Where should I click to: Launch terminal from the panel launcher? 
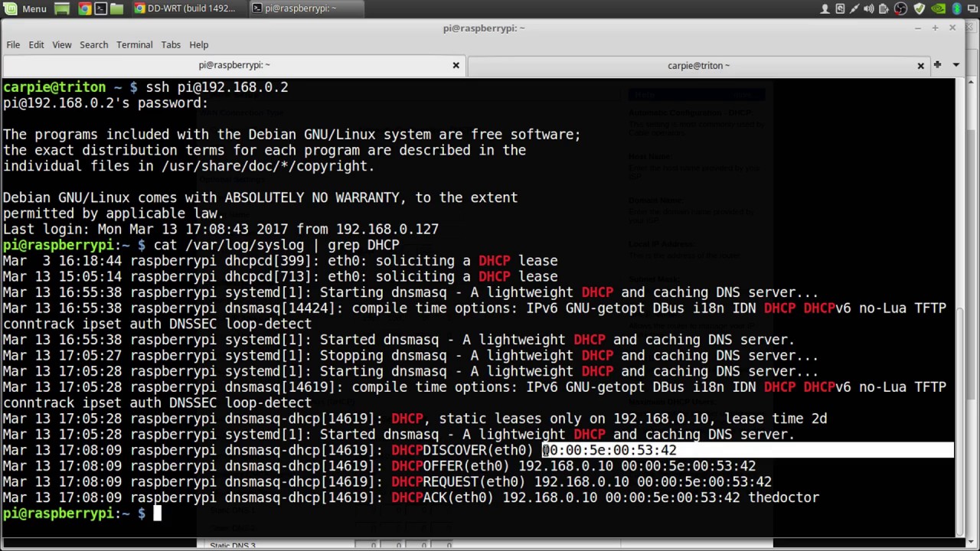100,8
